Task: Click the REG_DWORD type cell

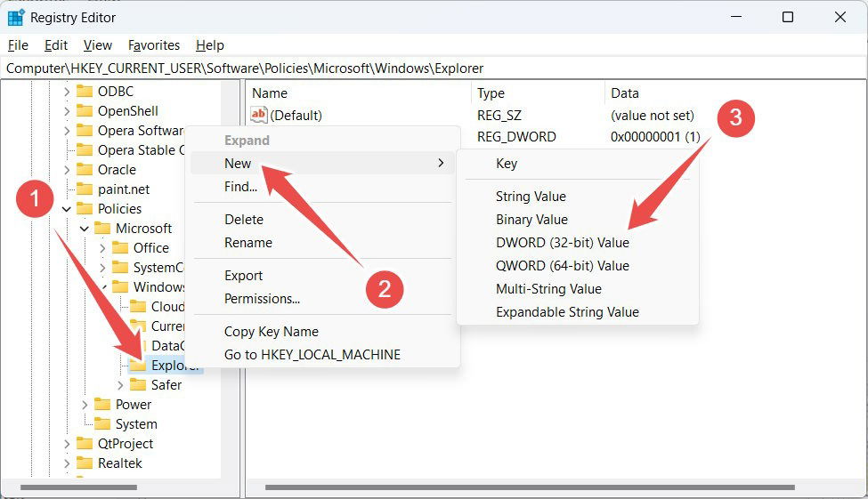Action: coord(516,137)
